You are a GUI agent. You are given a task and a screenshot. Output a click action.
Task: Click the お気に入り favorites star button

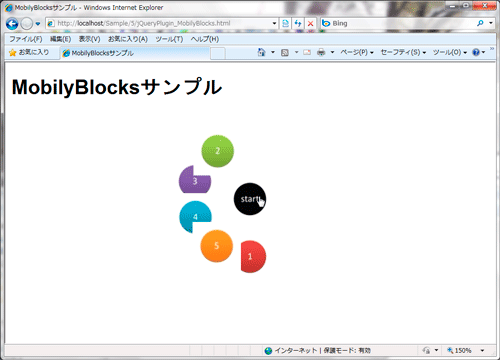pos(29,52)
